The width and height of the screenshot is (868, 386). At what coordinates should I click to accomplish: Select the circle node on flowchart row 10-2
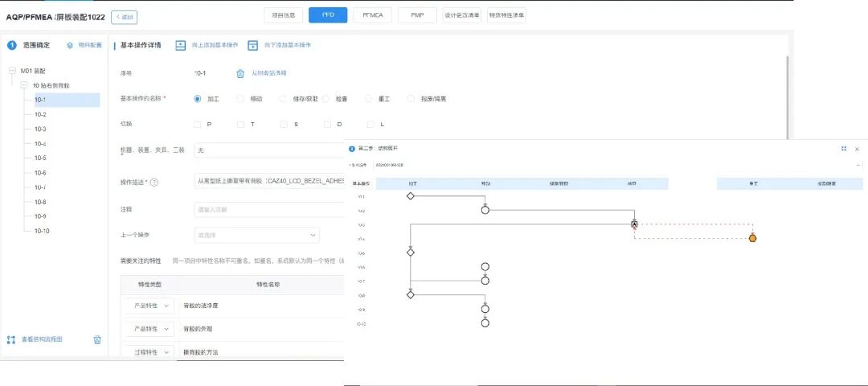click(x=485, y=210)
